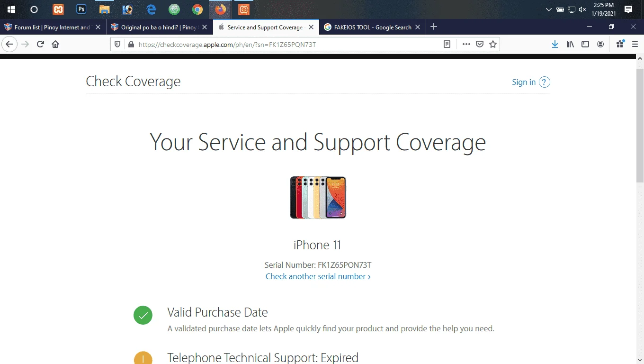Open Library history and bookmarks
The image size is (644, 364).
click(570, 44)
